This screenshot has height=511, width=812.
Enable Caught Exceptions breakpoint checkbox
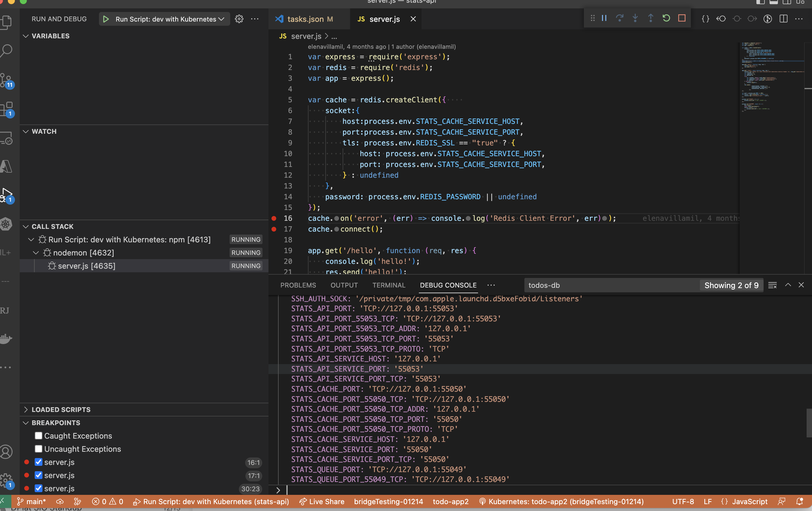tap(39, 436)
